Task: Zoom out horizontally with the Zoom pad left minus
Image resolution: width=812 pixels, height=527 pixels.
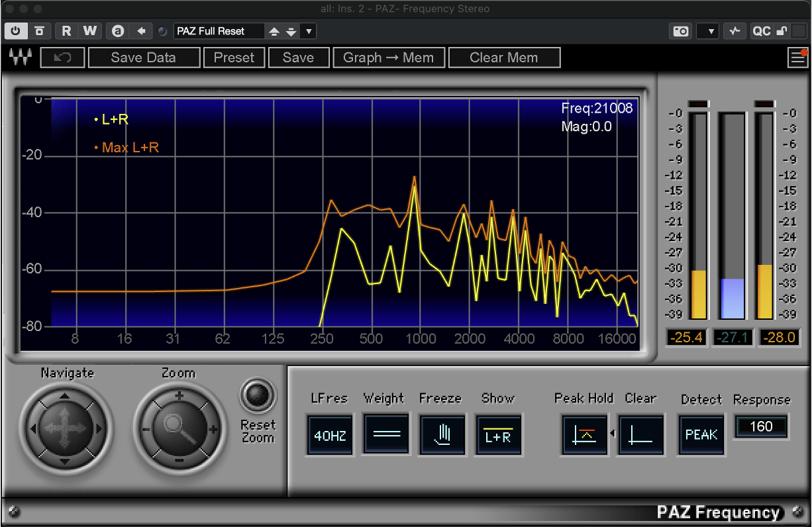Action: 146,429
